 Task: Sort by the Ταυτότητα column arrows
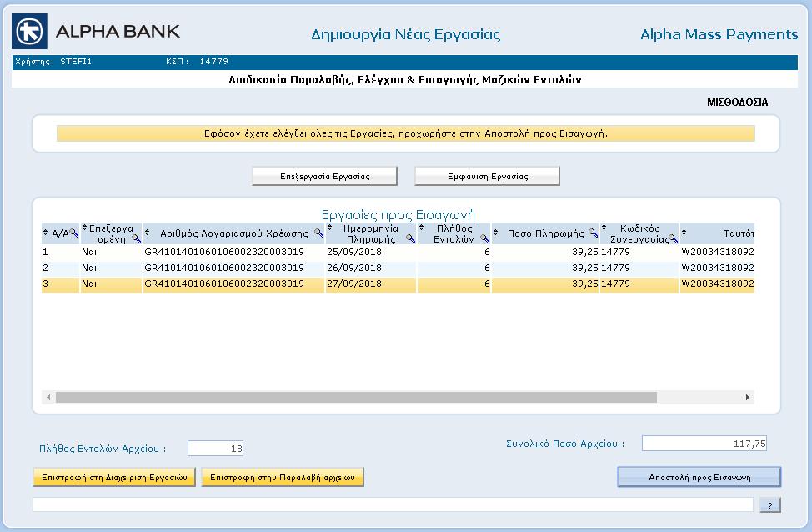[684, 233]
